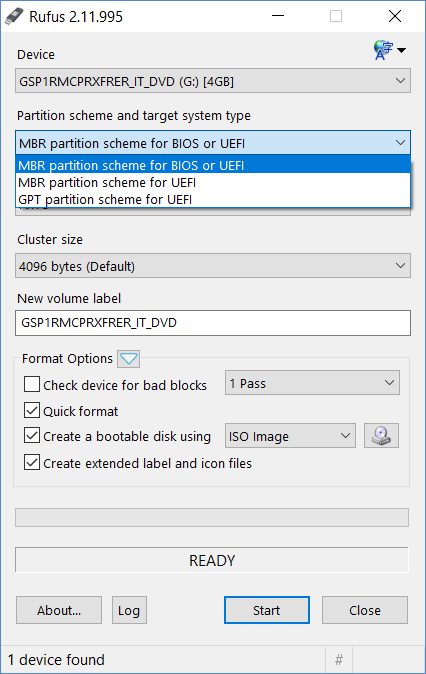Open the Log window
Viewport: 426px width, 674px height.
(x=129, y=610)
